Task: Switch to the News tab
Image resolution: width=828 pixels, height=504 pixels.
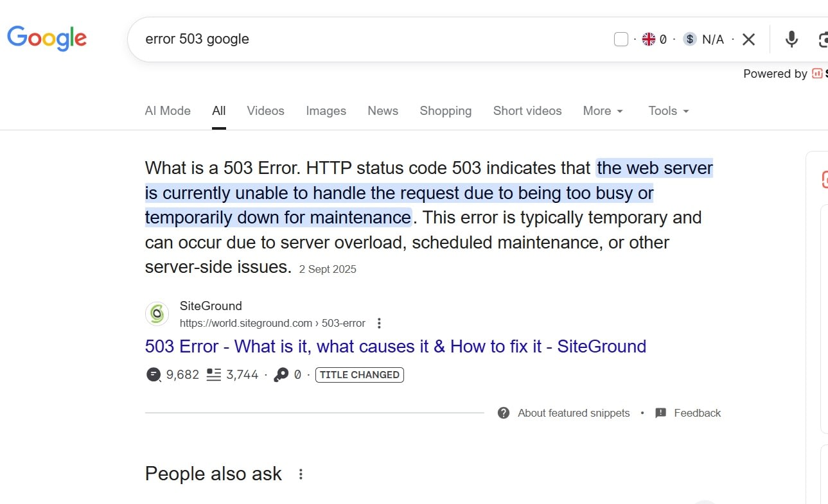Action: [x=382, y=110]
